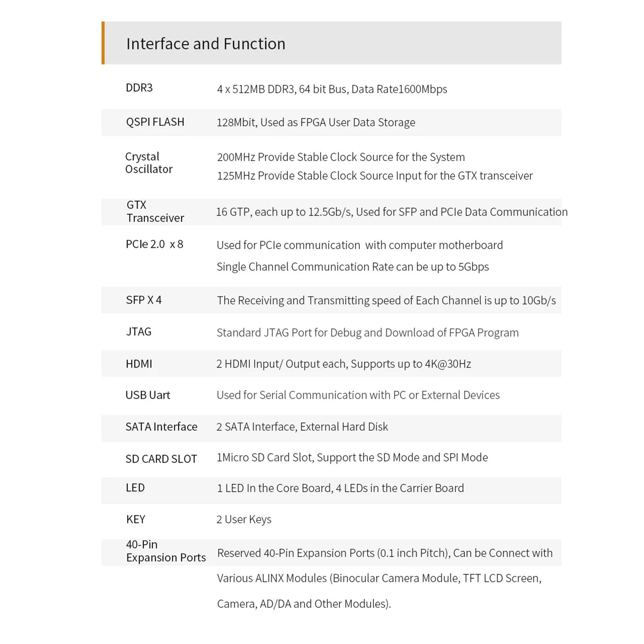Click the SFP X 4 label
644x644 pixels.
point(144,300)
